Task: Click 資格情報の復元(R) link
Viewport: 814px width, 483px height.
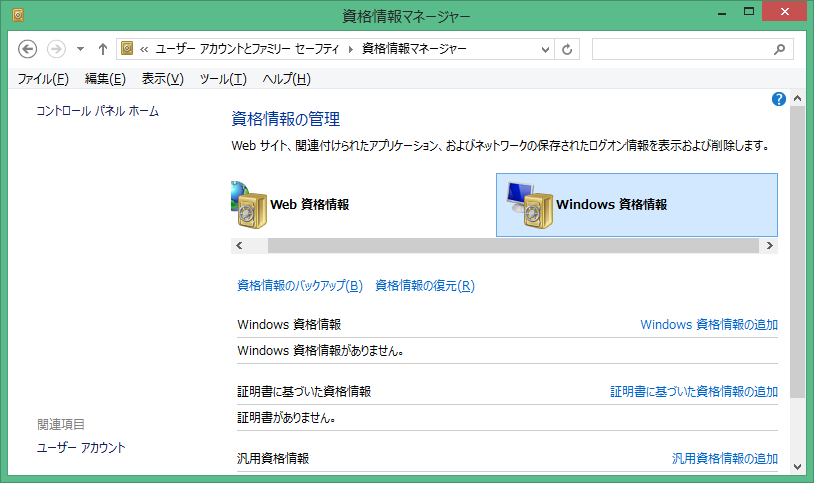Action: coord(424,286)
